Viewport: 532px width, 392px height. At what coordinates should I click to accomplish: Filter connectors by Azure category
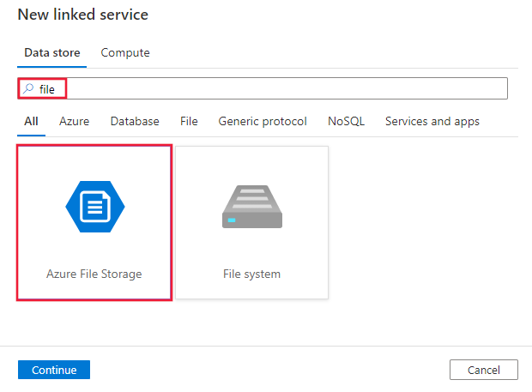point(74,122)
